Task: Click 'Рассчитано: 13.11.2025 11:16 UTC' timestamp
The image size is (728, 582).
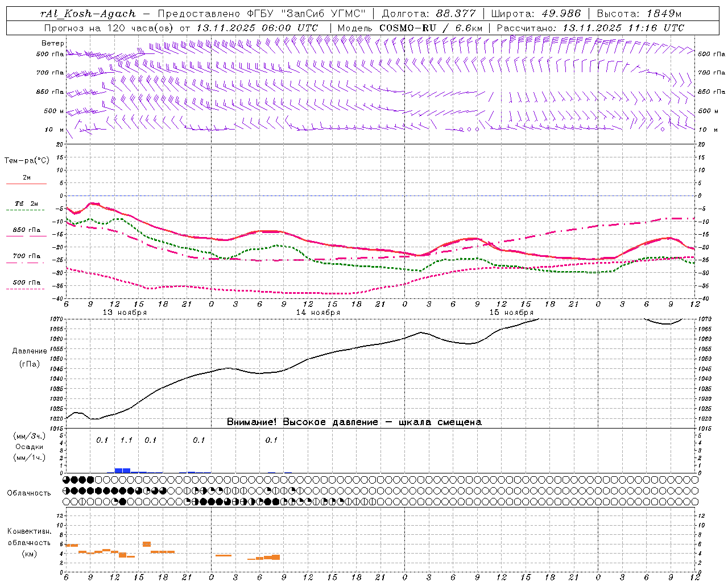Action: [x=590, y=28]
